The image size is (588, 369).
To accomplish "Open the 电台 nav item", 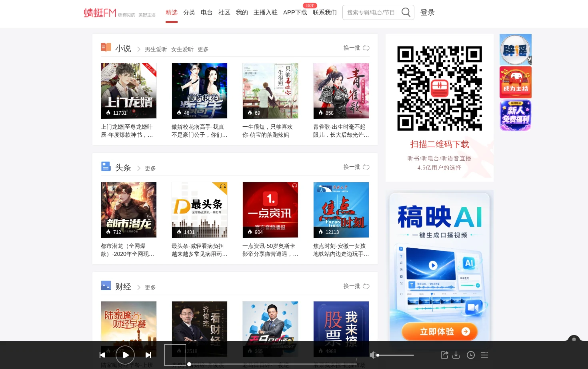I will [x=207, y=12].
